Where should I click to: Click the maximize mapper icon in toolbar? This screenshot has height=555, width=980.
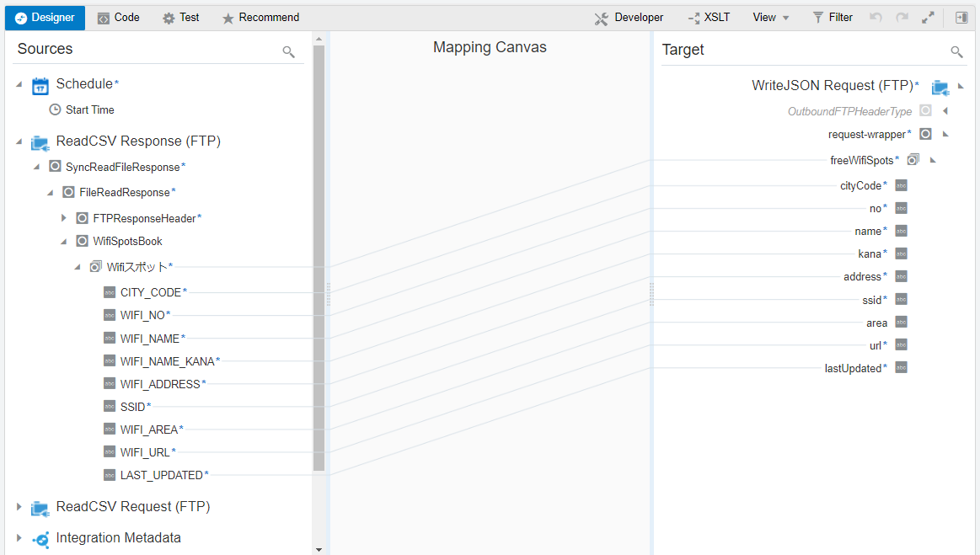tap(928, 18)
